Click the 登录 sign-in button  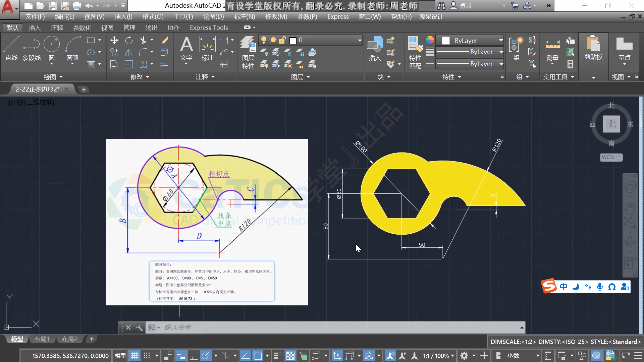point(461,6)
